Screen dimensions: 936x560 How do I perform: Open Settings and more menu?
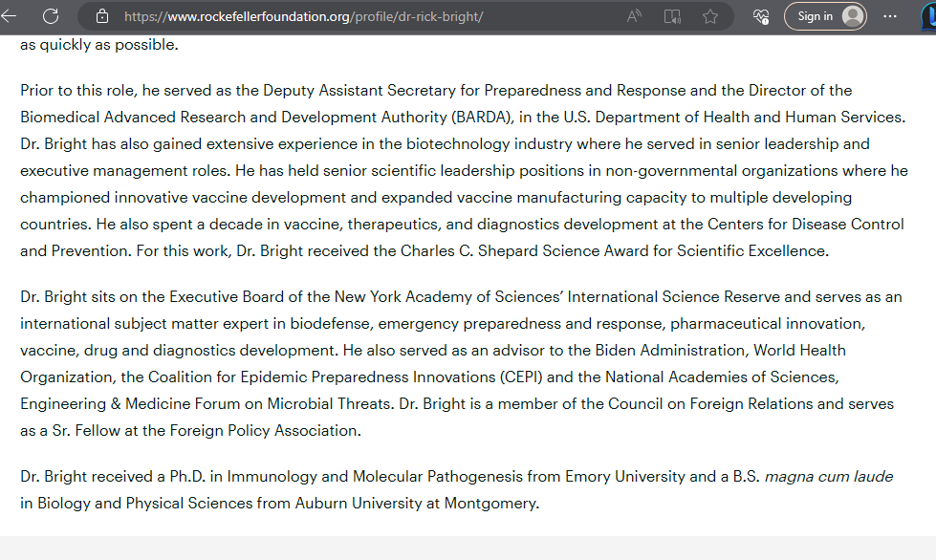[x=890, y=16]
